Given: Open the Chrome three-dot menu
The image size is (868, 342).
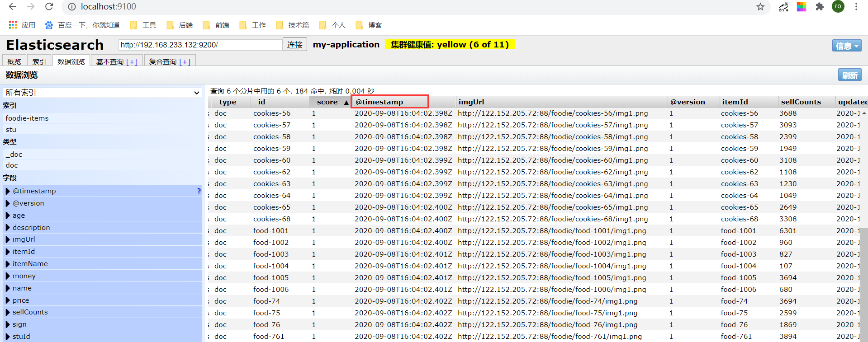Looking at the screenshot, I should tap(856, 7).
